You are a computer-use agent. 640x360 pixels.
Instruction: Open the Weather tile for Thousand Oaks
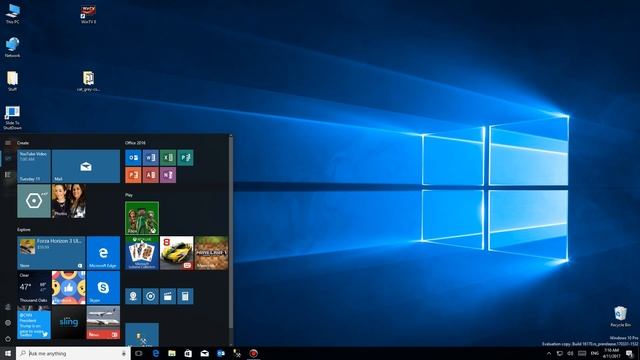[x=34, y=288]
